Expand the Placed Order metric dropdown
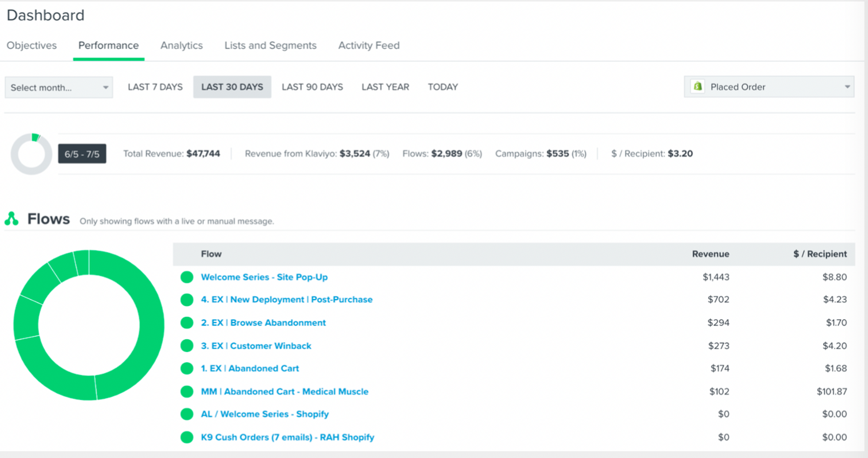Viewport: 868px width, 458px height. point(768,87)
